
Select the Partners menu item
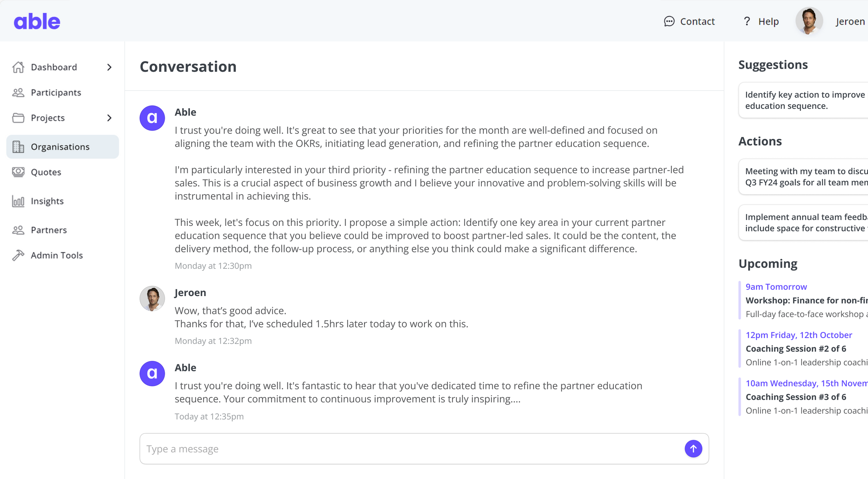(49, 230)
